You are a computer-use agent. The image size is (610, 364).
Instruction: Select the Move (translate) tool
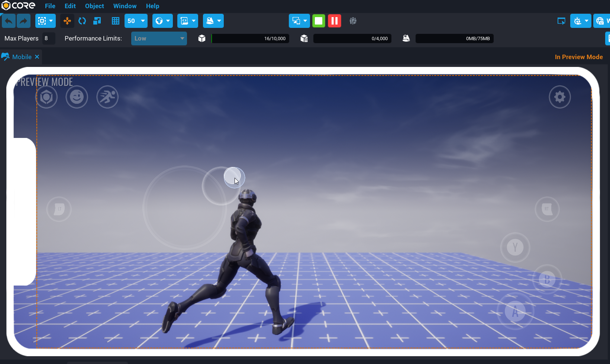click(x=67, y=21)
